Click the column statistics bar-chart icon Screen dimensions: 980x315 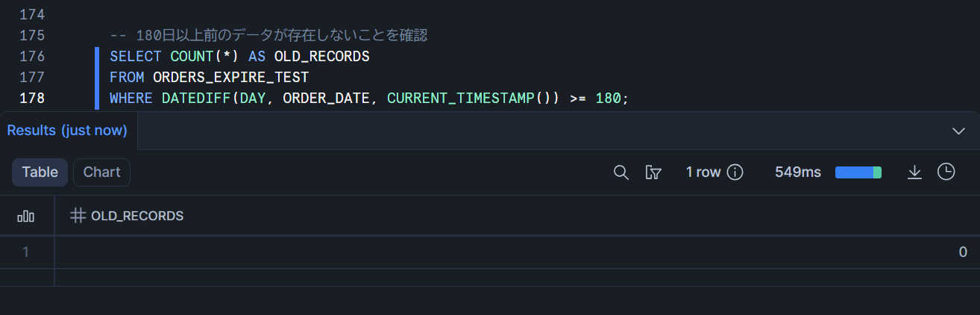pos(26,216)
